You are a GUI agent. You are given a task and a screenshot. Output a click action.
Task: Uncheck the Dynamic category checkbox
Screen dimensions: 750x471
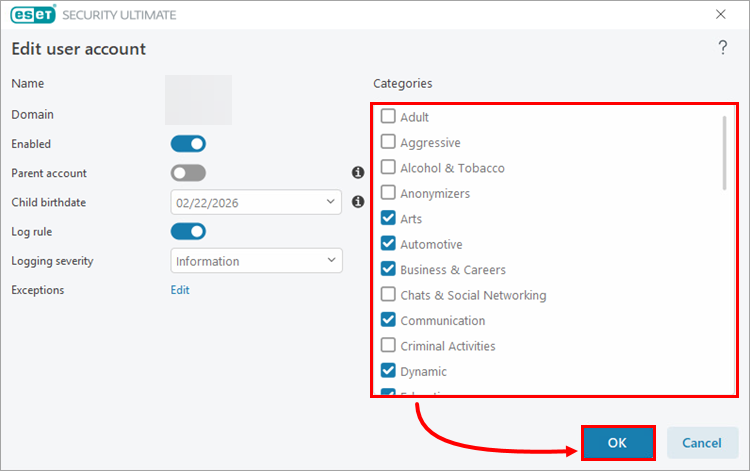pos(388,371)
